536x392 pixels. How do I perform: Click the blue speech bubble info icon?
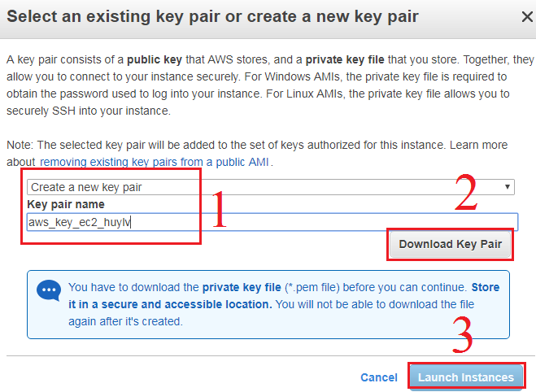pyautogui.click(x=50, y=291)
